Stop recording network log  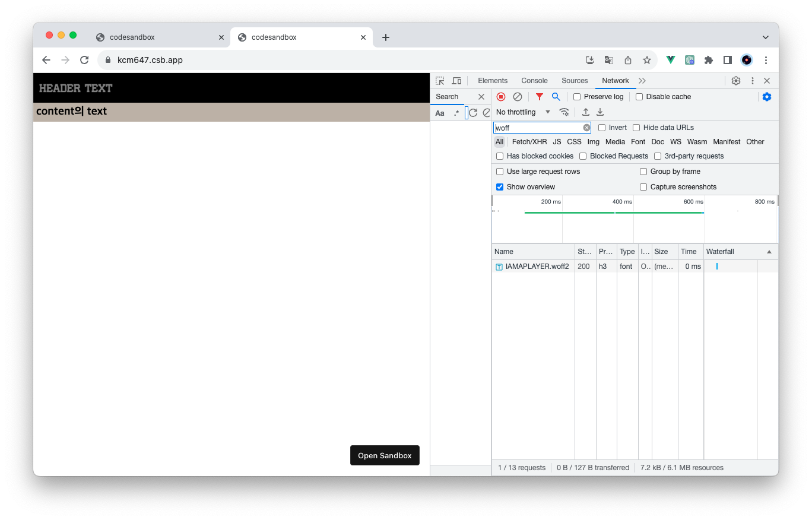(x=501, y=97)
